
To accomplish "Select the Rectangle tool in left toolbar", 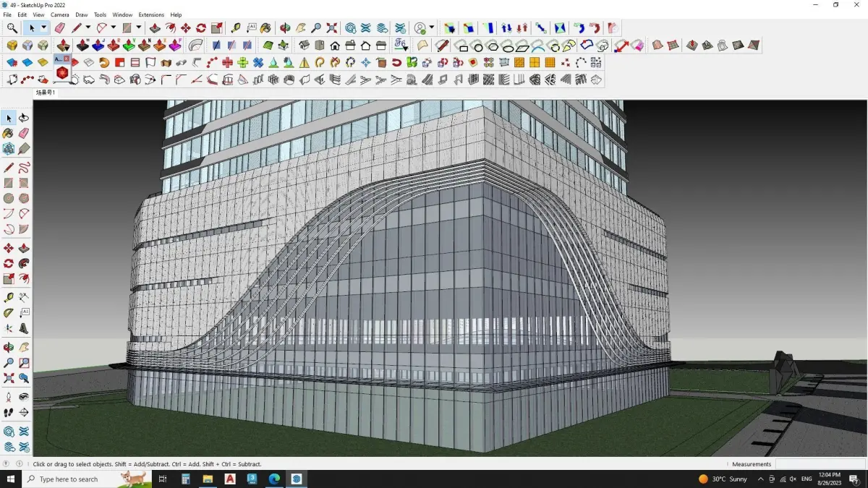I will (9, 183).
